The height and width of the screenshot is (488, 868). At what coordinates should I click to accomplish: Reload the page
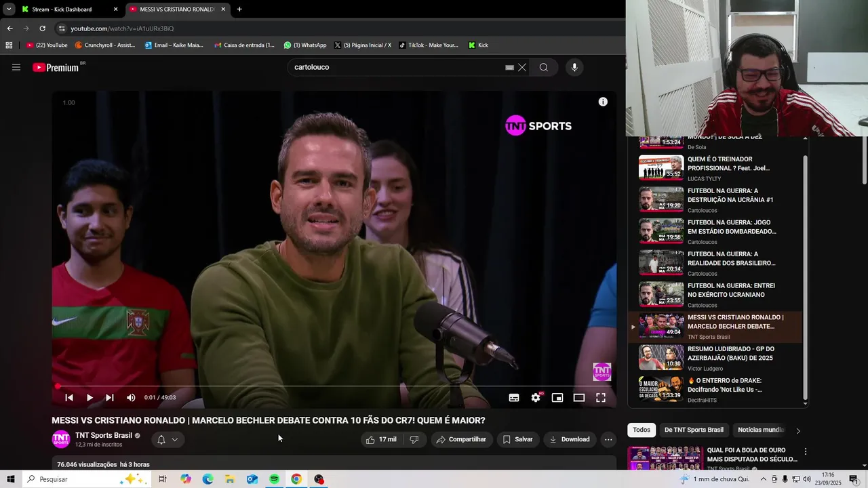pos(42,28)
